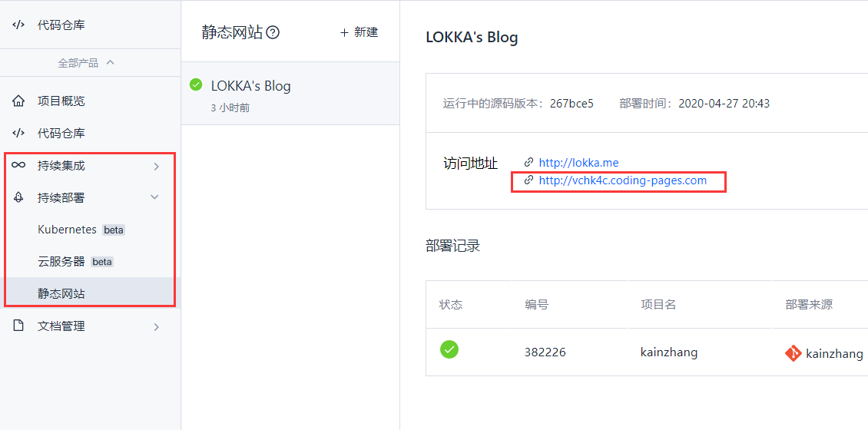Collapse the 全部产品 section chevron
Screen dimensions: 868x430
pos(110,62)
